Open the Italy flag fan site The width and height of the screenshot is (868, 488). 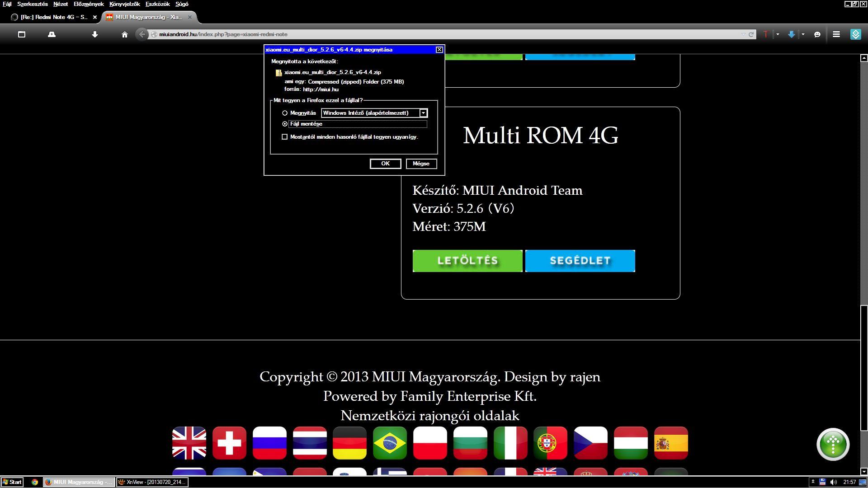[x=510, y=443]
